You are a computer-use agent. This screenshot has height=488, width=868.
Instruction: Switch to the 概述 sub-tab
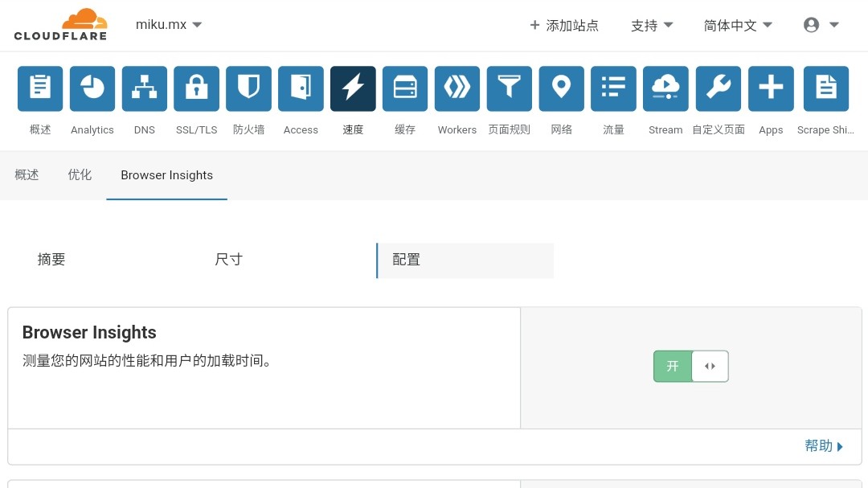[x=27, y=175]
